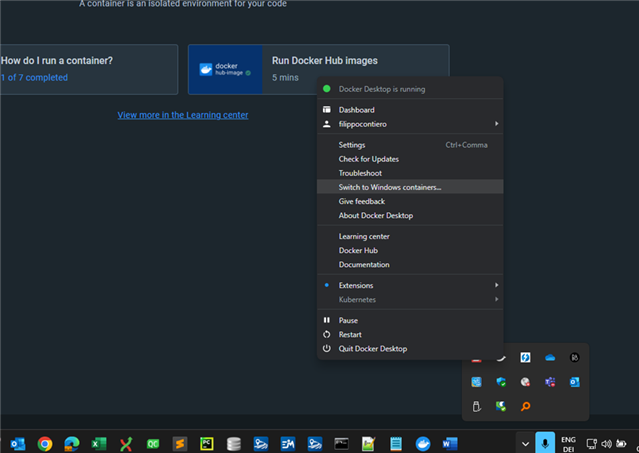The image size is (639, 453).
Task: Select Pause in Docker menu
Action: coord(410,321)
